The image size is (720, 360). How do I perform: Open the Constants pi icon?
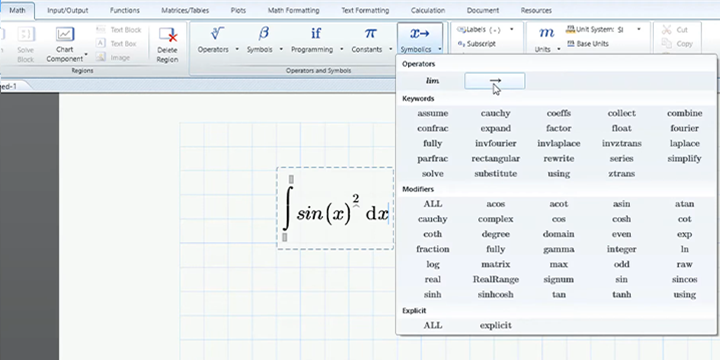(x=370, y=34)
